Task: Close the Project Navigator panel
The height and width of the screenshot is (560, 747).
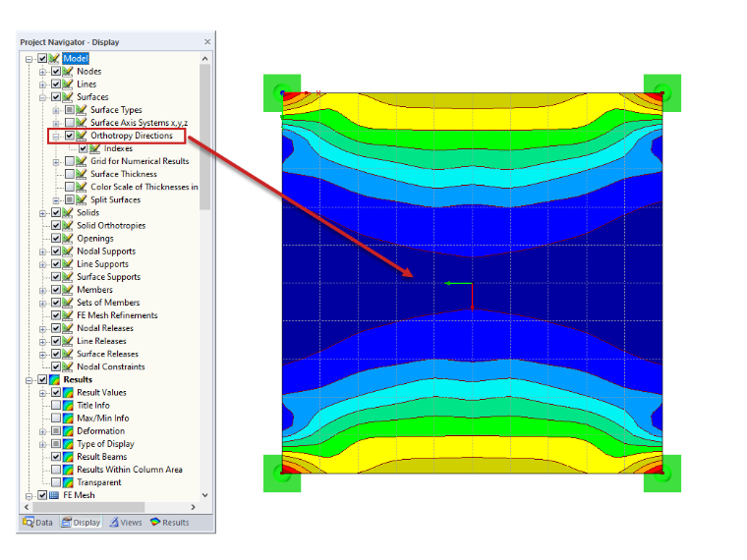Action: (207, 42)
